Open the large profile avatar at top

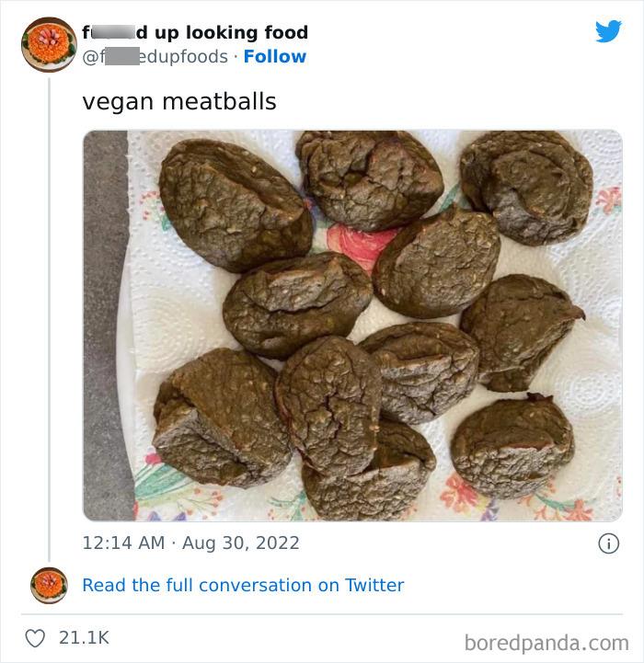[48, 44]
